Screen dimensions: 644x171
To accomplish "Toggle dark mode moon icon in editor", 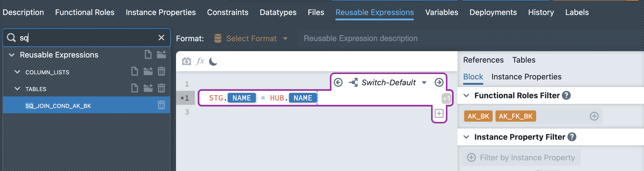I will tap(213, 61).
